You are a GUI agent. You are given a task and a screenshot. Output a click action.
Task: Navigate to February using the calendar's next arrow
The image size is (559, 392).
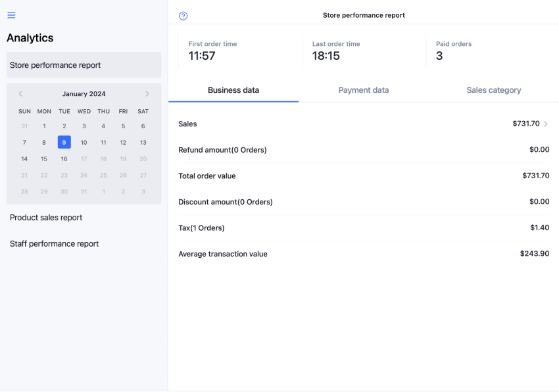point(147,93)
